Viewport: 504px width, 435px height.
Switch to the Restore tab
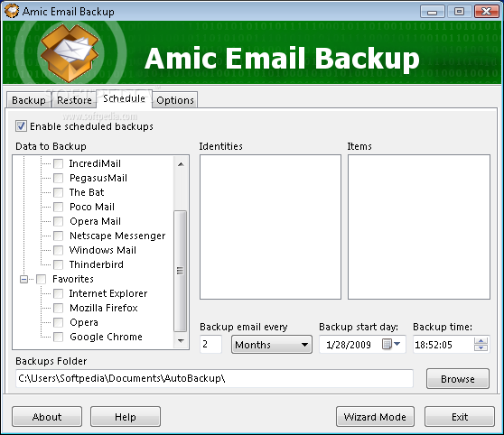coord(74,100)
